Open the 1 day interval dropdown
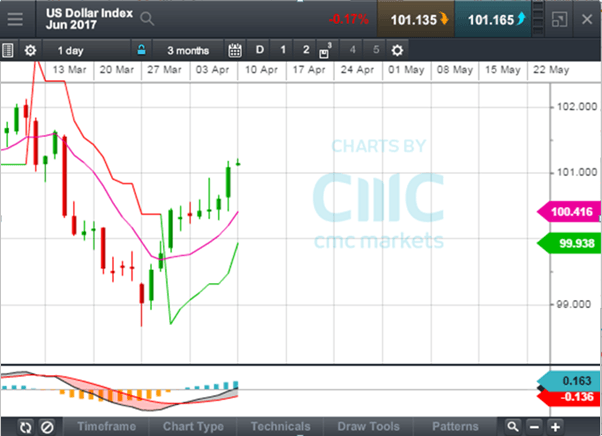The image size is (602, 436). [86, 50]
